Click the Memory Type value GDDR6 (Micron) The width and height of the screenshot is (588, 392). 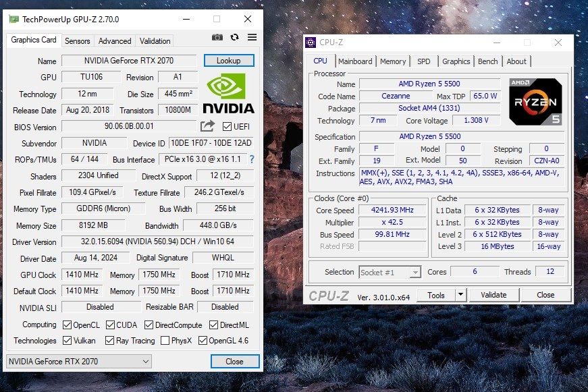103,208
